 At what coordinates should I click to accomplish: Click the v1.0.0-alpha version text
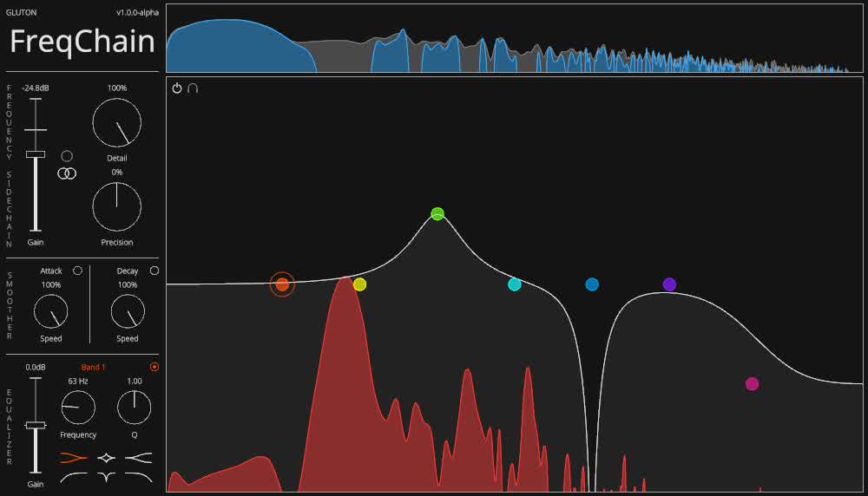(137, 12)
